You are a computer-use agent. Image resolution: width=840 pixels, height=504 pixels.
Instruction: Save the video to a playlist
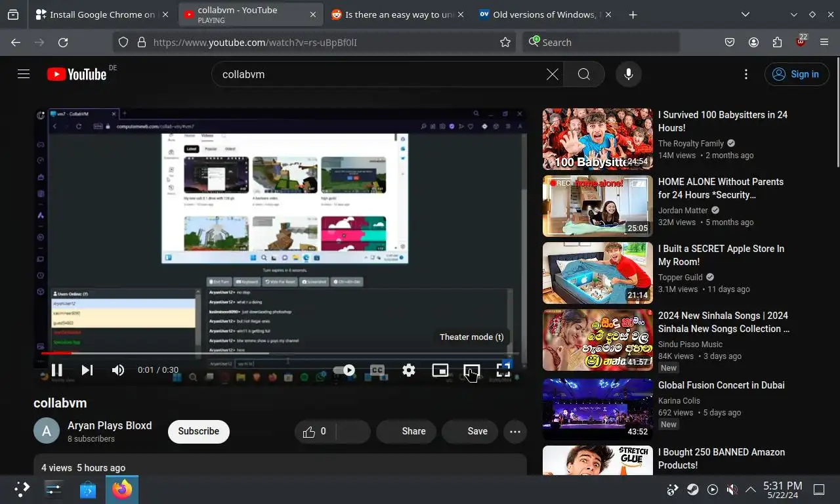(470, 431)
